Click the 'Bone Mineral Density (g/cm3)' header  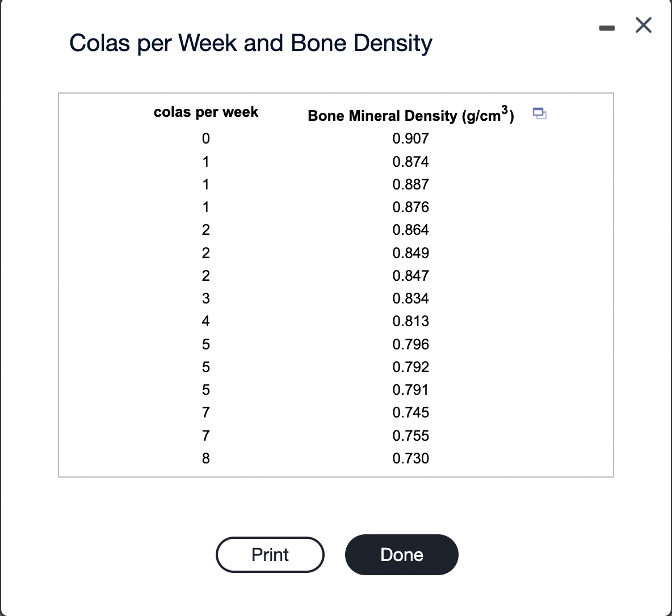410,115
